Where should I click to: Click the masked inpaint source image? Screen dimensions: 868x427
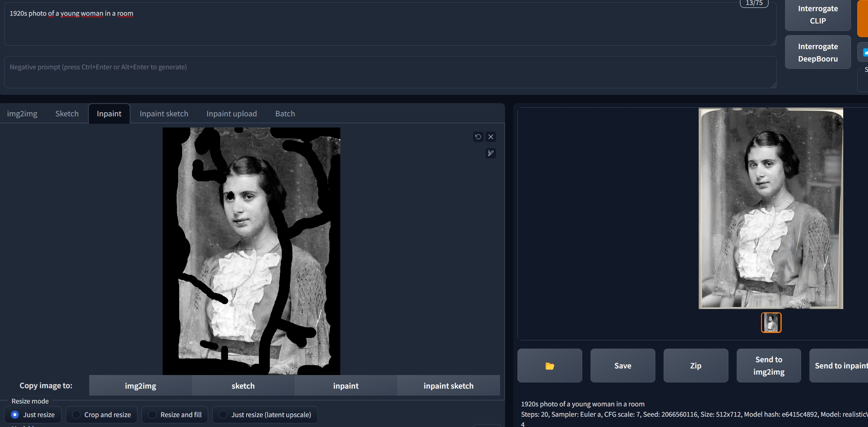251,251
